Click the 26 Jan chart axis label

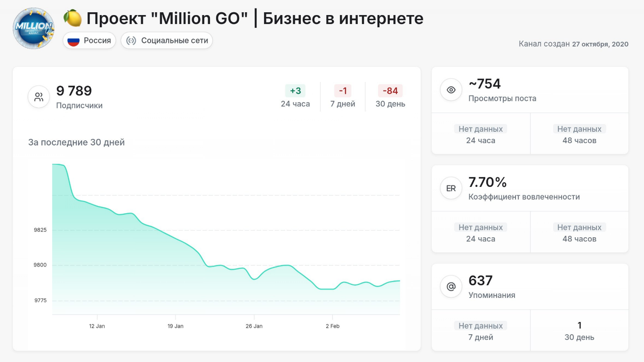pyautogui.click(x=254, y=326)
